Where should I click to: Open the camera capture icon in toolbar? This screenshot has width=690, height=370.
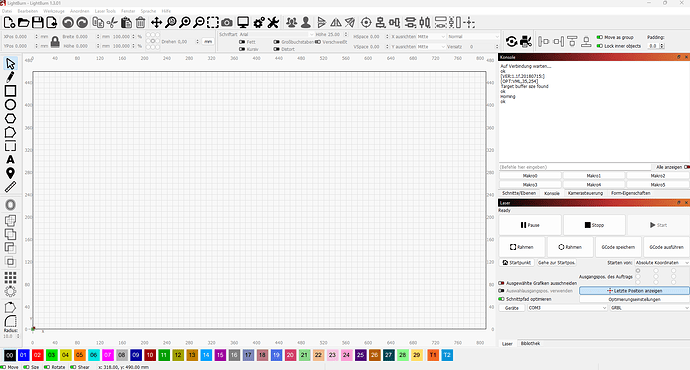click(227, 22)
